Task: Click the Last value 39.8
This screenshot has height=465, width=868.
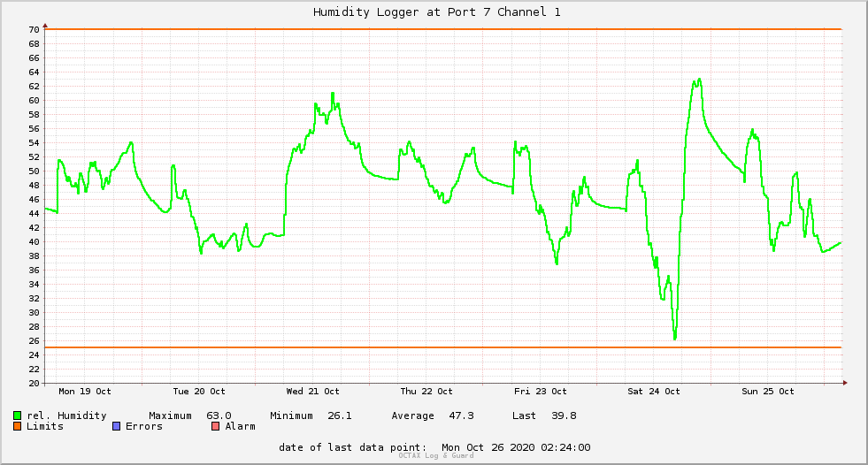Action: click(x=564, y=415)
